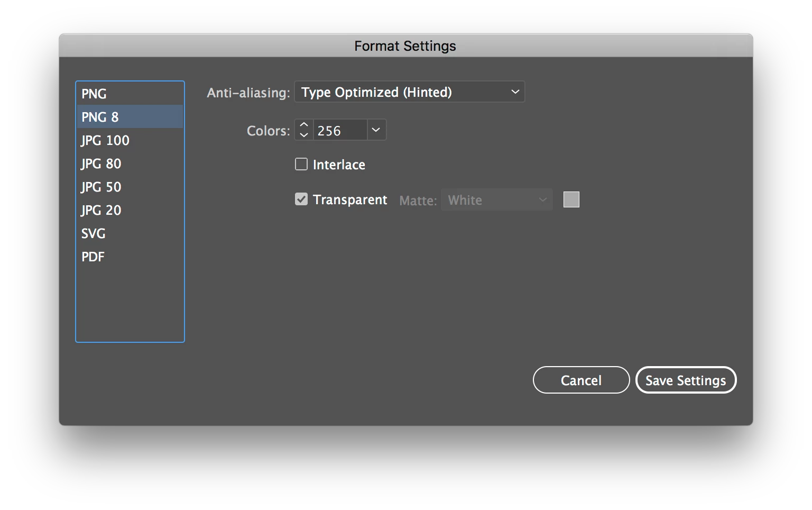
Task: Open the Matte dropdown
Action: click(x=497, y=200)
